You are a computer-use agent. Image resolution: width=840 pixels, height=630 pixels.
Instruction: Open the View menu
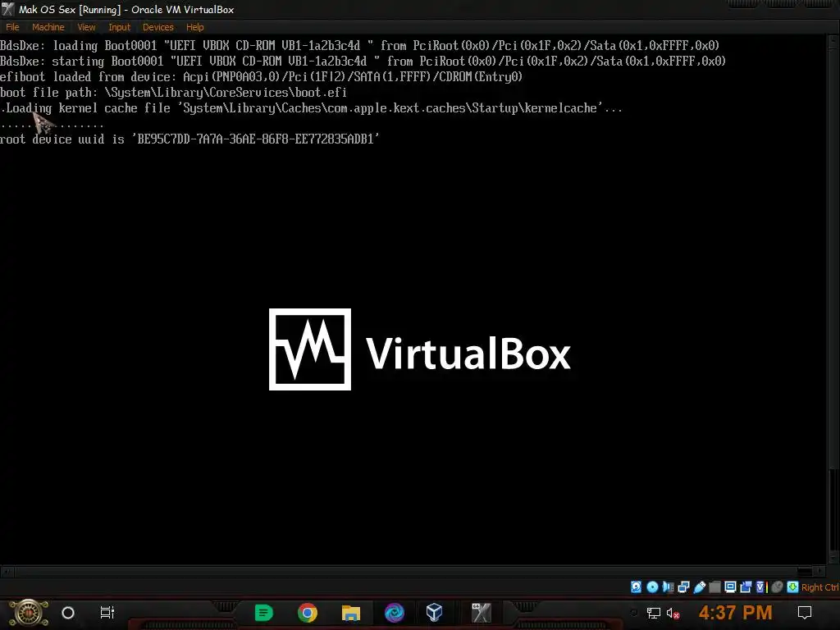click(86, 27)
